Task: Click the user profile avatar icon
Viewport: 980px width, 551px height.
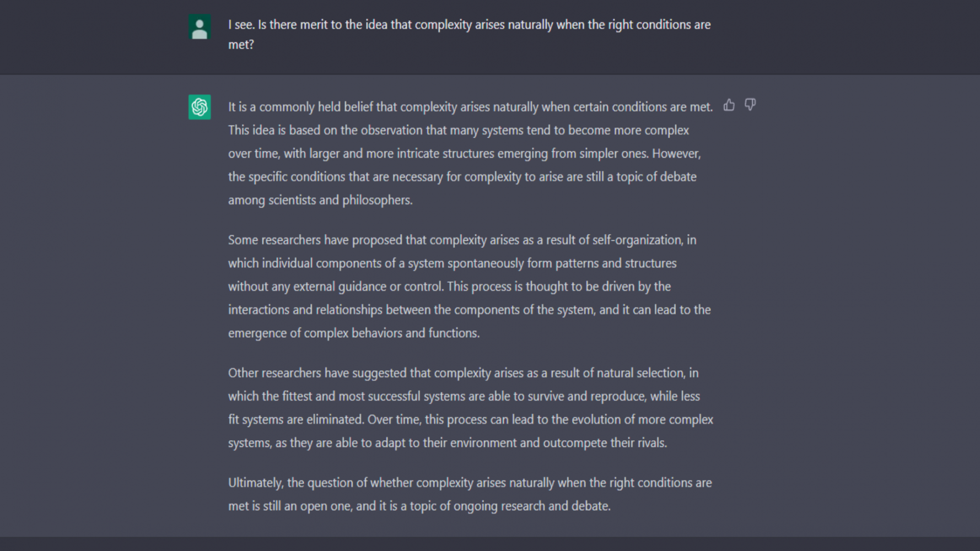Action: (200, 27)
